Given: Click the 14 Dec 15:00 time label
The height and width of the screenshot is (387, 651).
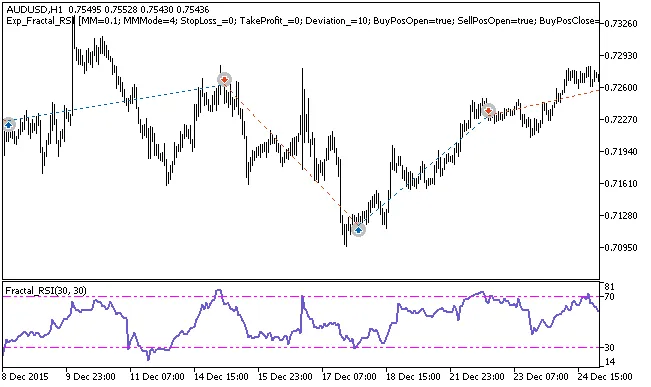Looking at the screenshot, I should [220, 377].
